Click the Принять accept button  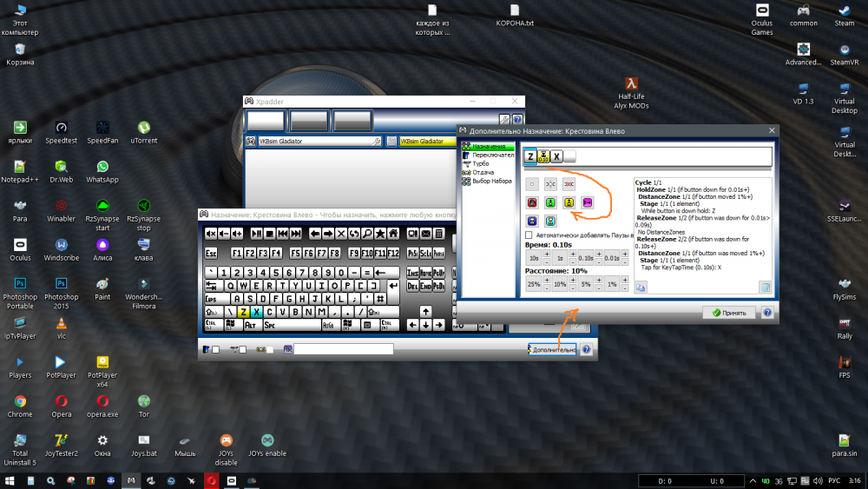tap(728, 313)
